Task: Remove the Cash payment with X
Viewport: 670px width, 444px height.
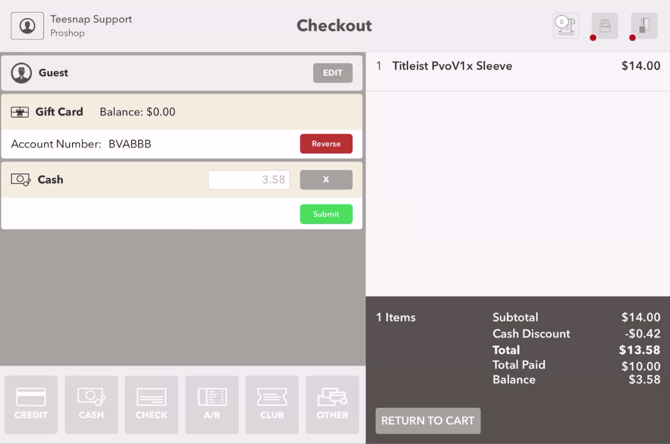Action: (x=326, y=179)
